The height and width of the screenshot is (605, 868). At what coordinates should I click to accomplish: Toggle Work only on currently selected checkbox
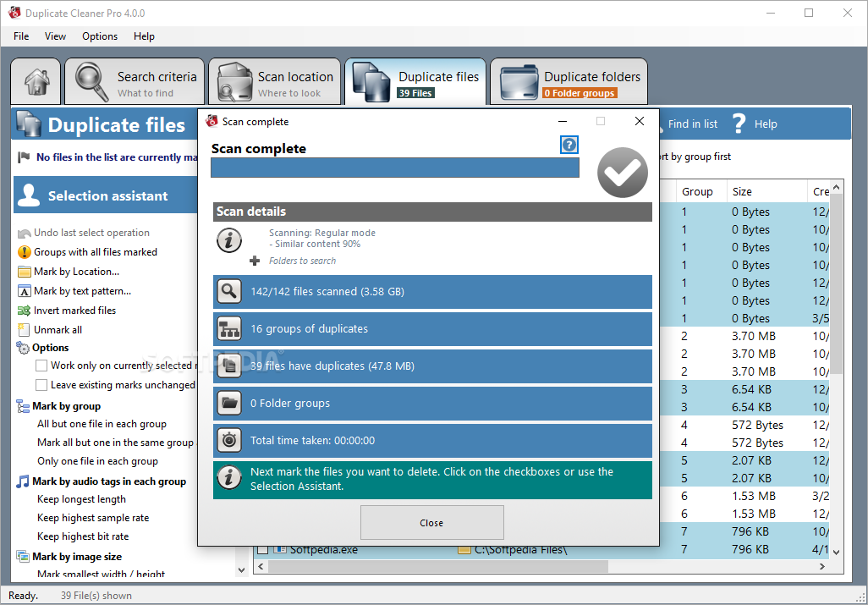41,366
